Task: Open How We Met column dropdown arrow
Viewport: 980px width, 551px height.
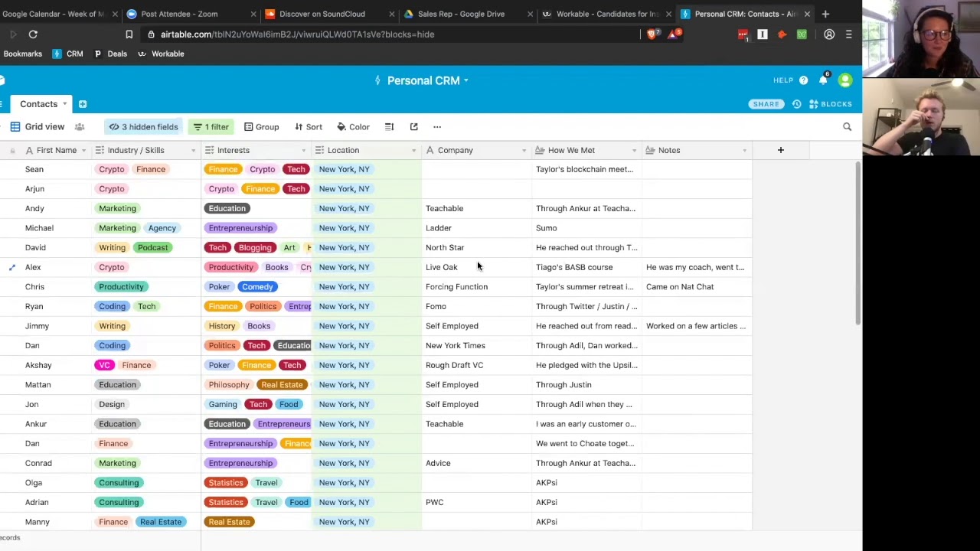Action: [x=634, y=150]
